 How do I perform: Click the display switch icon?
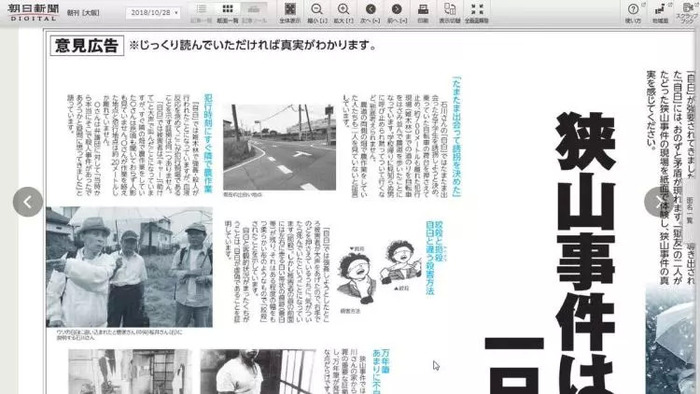(x=450, y=12)
